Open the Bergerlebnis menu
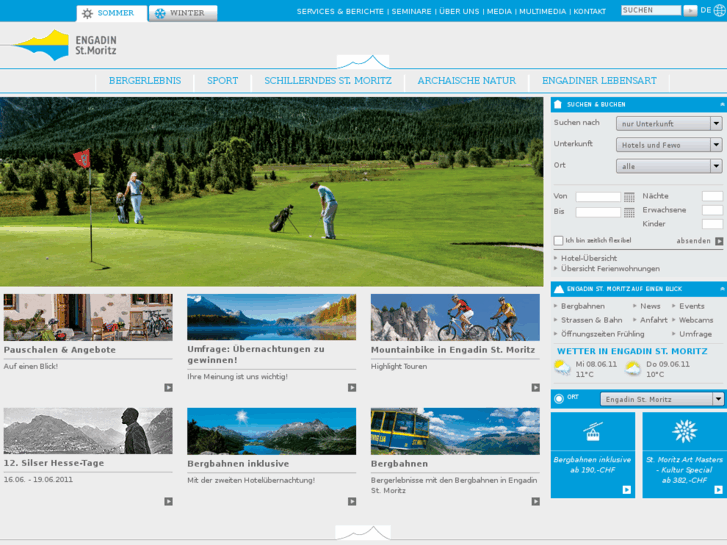 pos(145,81)
